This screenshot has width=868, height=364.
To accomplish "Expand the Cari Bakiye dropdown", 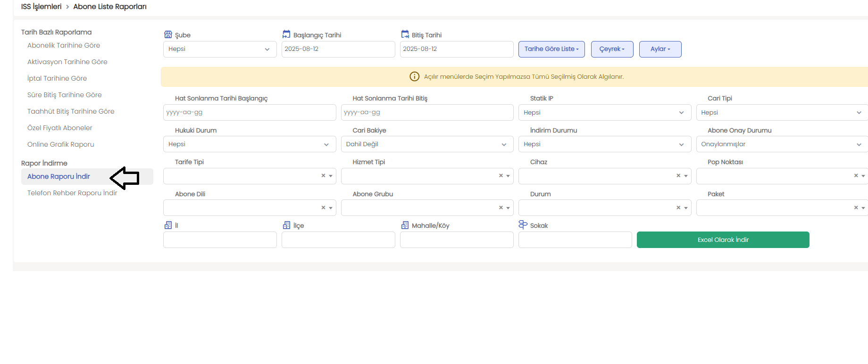I will 427,144.
